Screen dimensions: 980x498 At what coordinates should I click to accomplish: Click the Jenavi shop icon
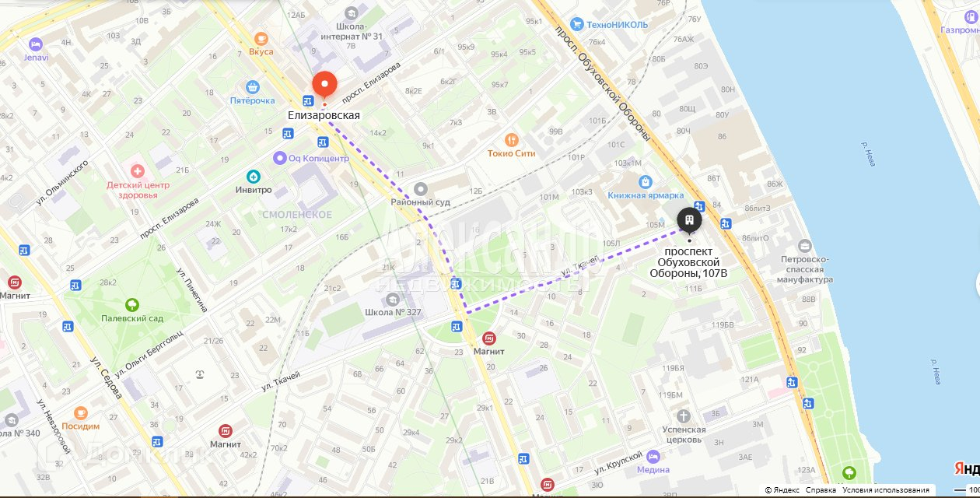coord(35,44)
